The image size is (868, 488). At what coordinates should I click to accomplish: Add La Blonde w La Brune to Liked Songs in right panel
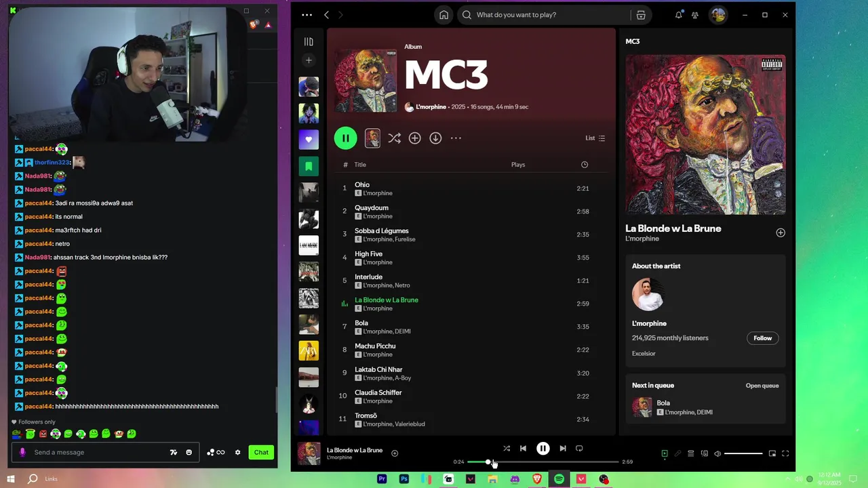pyautogui.click(x=781, y=232)
